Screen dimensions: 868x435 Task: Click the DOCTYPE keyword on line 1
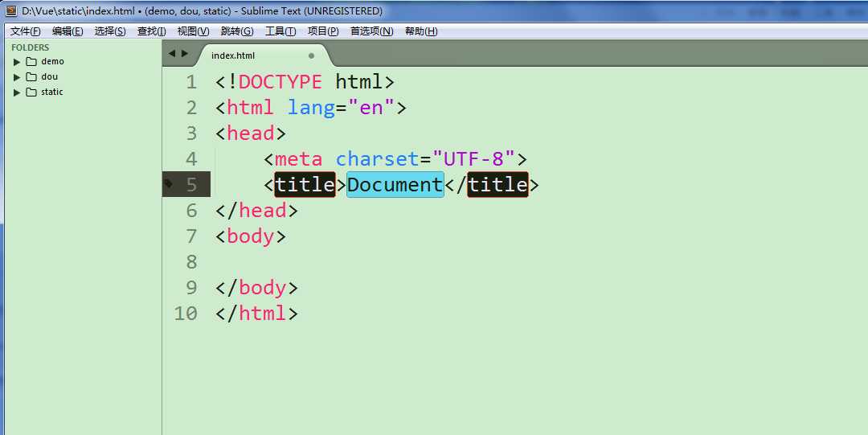coord(280,82)
